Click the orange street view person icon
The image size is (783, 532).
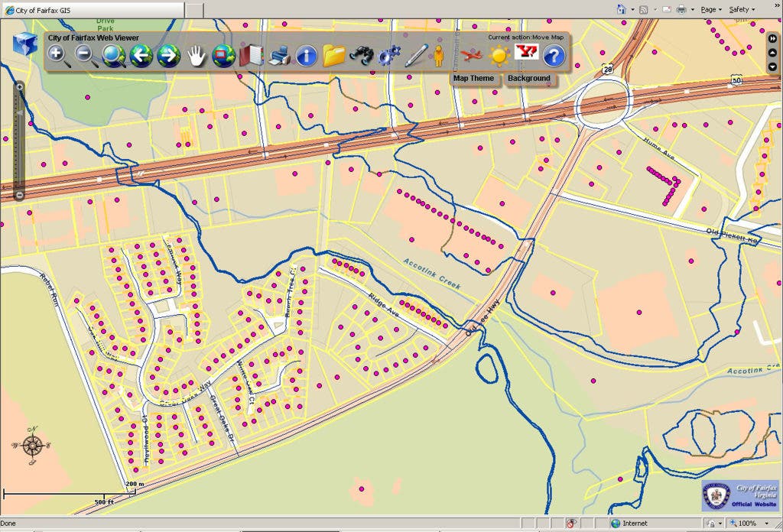click(439, 56)
